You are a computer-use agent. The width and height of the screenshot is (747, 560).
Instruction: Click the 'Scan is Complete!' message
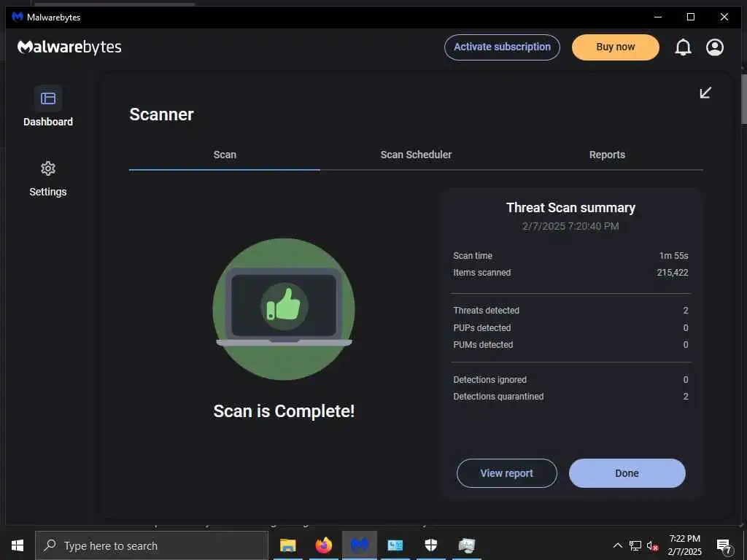click(x=284, y=411)
